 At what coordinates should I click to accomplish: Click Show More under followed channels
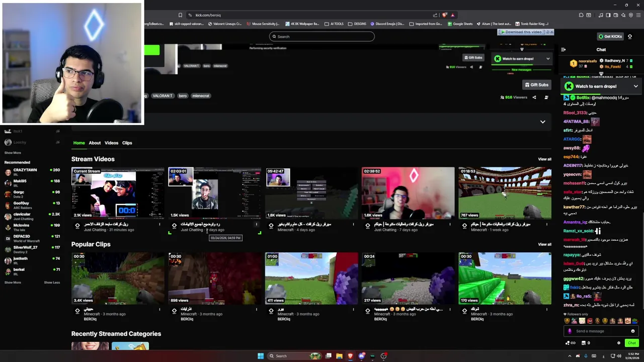pyautogui.click(x=13, y=153)
